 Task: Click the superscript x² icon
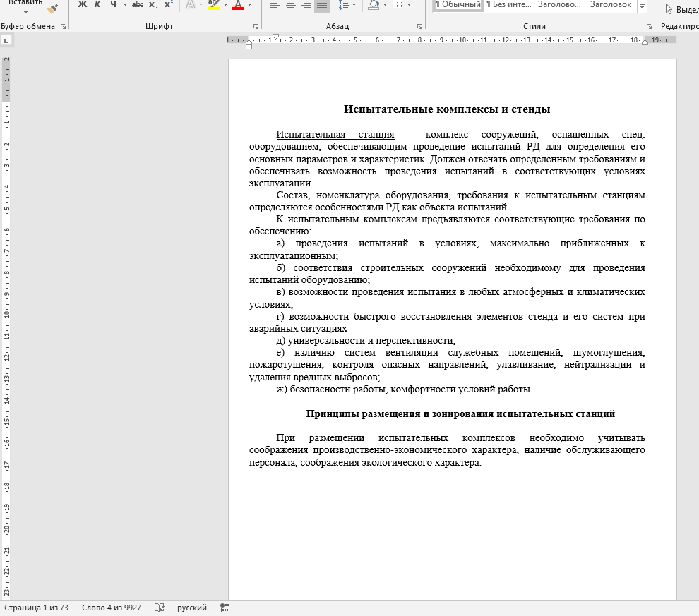pos(168,5)
